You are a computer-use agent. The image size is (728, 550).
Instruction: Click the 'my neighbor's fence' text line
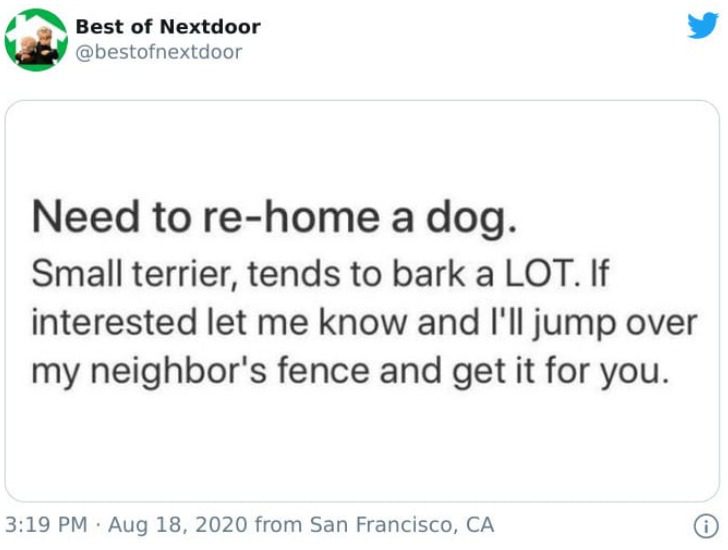coord(351,372)
